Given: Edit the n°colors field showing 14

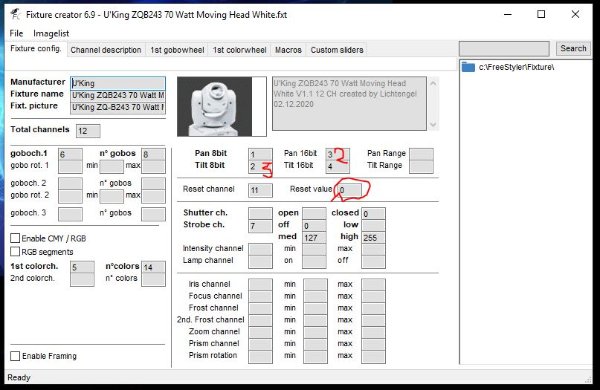Looking at the screenshot, I should [x=153, y=267].
